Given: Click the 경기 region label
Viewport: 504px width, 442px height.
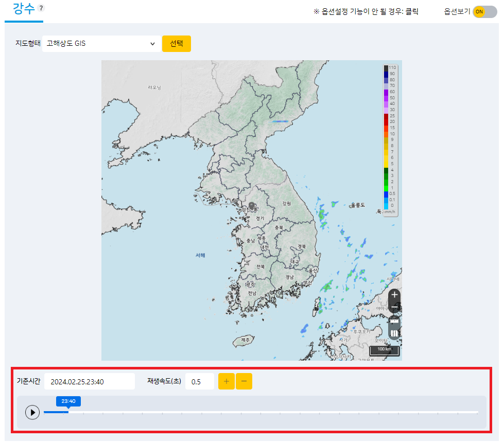Looking at the screenshot, I should [260, 219].
